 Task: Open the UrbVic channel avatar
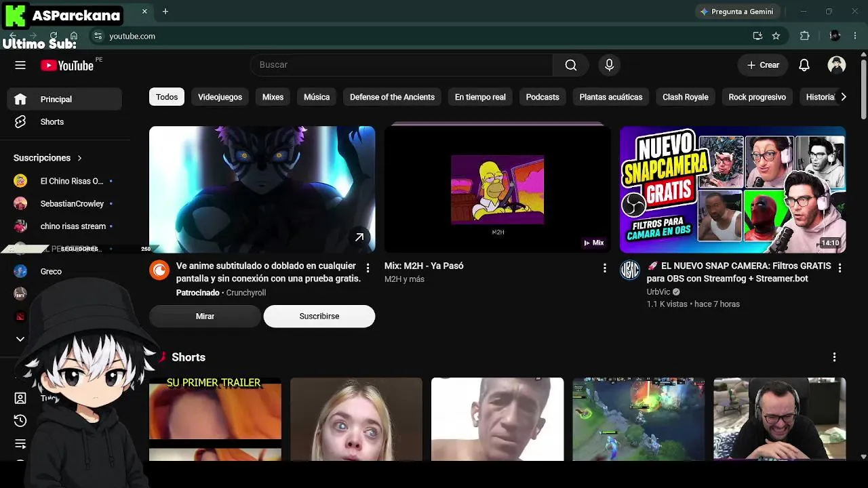630,270
